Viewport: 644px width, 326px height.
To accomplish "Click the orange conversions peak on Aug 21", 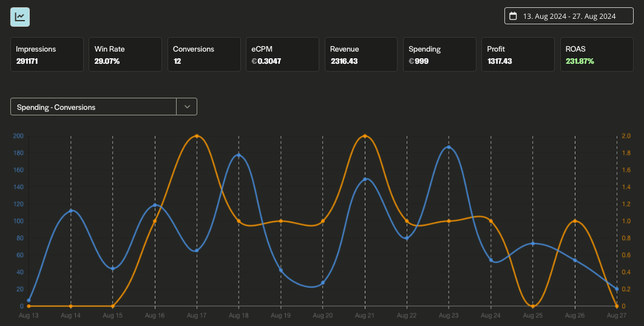I will tap(365, 136).
